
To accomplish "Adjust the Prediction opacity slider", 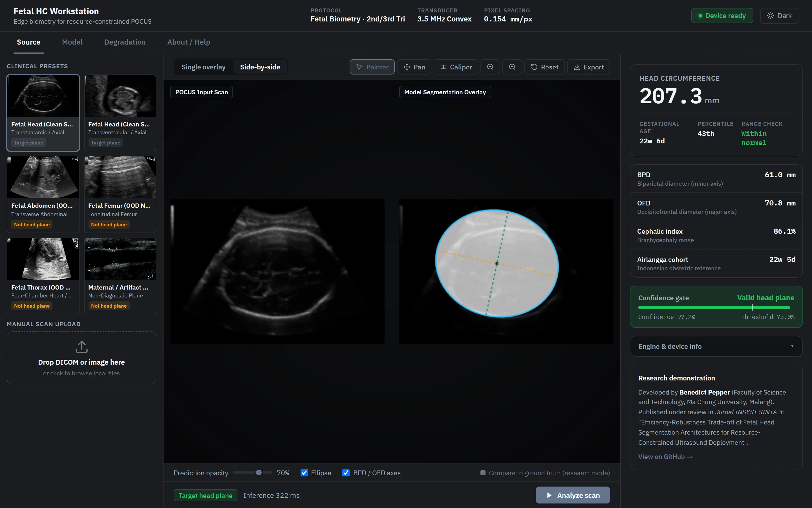I will 253,473.
